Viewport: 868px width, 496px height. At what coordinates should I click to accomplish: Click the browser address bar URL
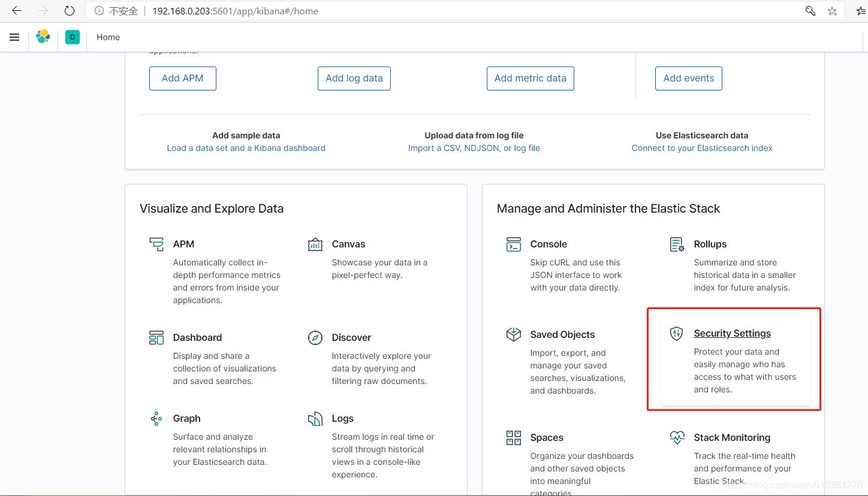click(235, 11)
